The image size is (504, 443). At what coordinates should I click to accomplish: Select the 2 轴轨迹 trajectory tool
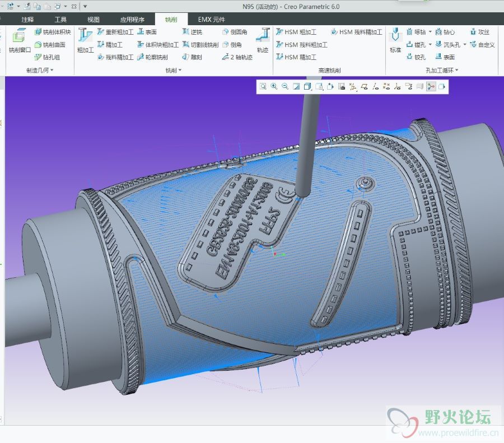point(237,57)
